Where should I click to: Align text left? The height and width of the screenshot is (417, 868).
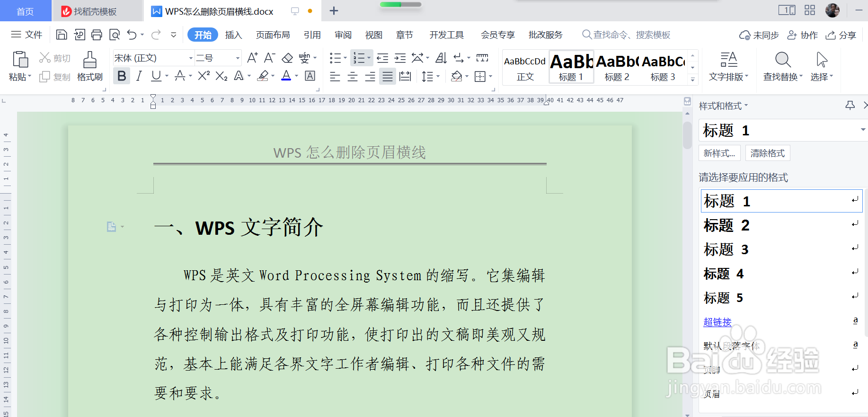(335, 76)
